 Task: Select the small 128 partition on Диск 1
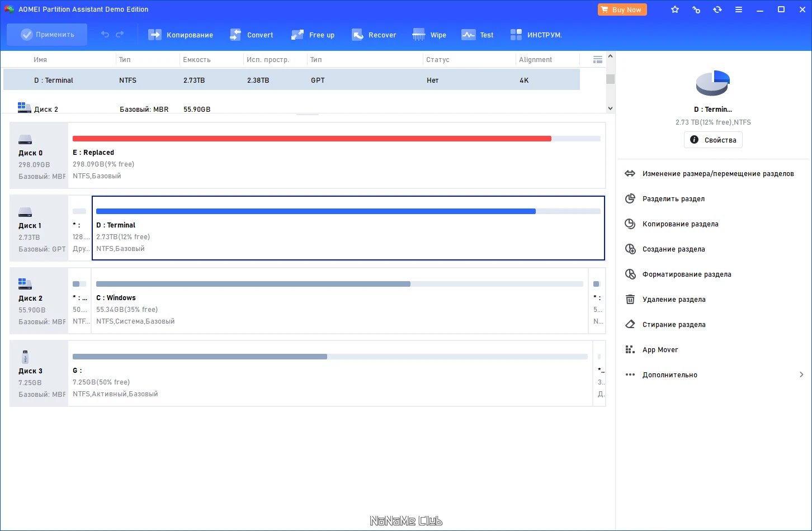coord(79,228)
